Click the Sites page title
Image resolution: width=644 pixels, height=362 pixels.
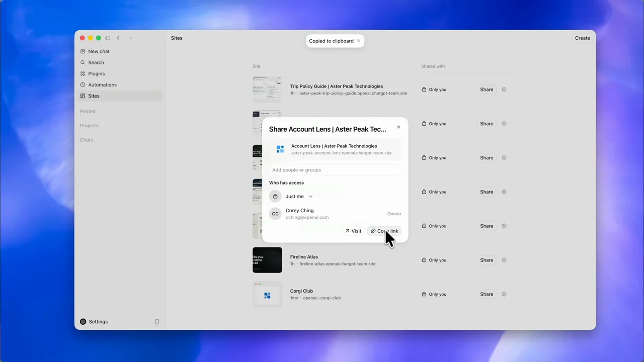click(177, 38)
